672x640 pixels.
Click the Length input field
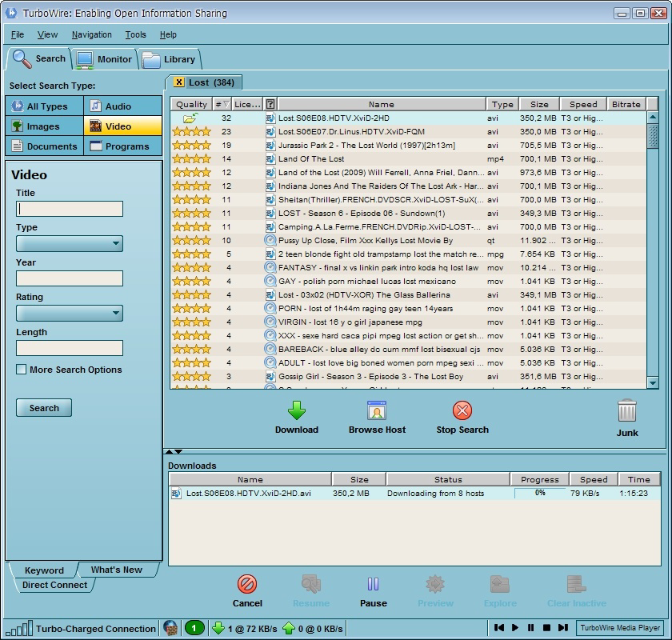tap(70, 348)
